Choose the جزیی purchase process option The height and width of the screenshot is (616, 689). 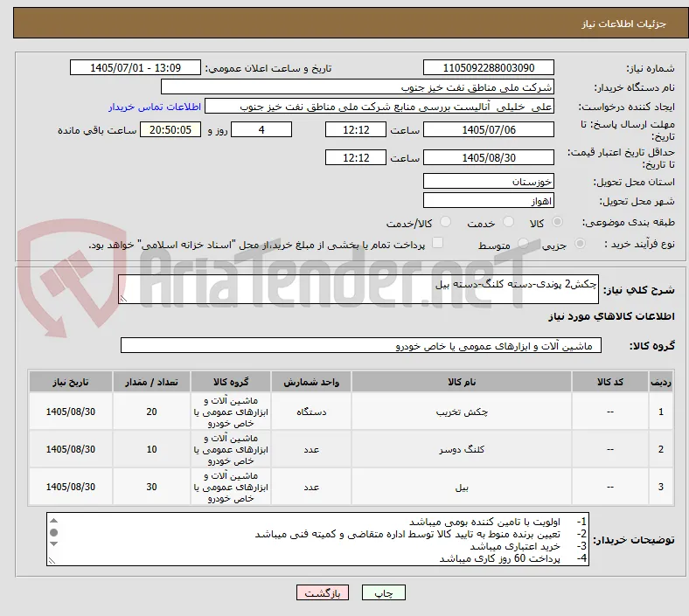pos(580,244)
